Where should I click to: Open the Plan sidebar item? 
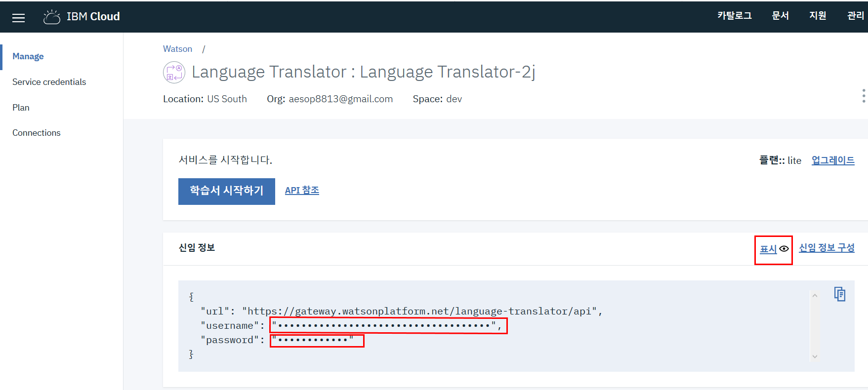coord(21,108)
